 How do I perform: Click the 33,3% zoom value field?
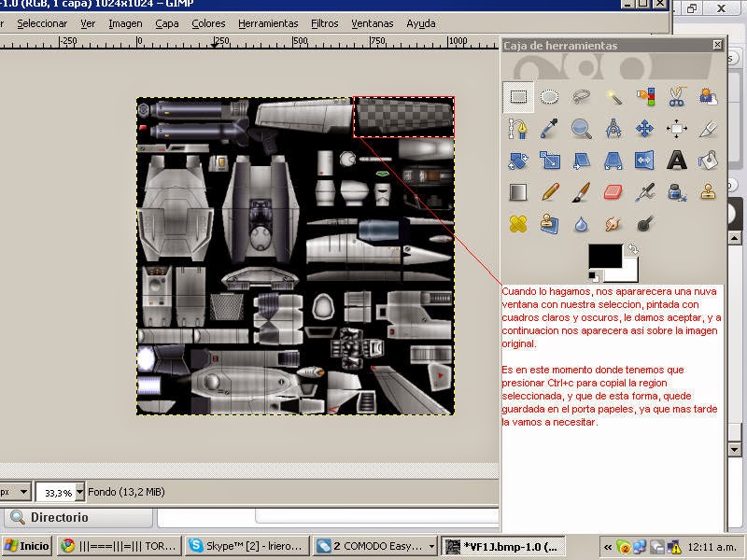point(56,493)
